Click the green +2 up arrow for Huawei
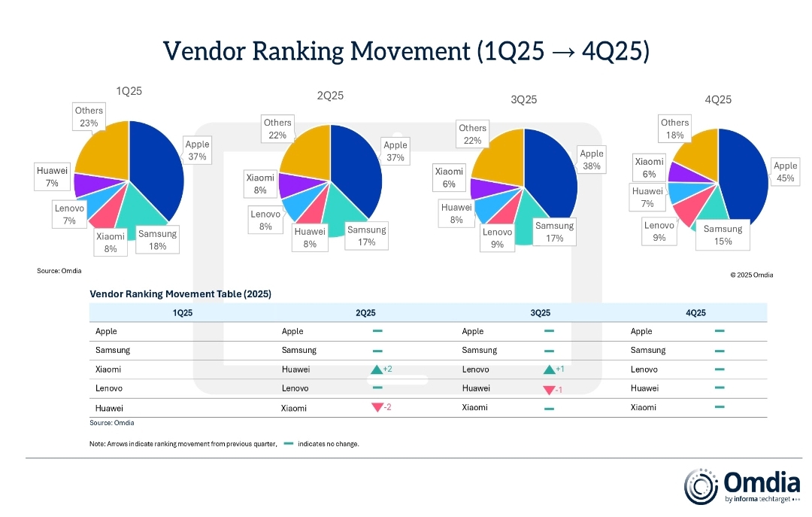Image resolution: width=812 pixels, height=517 pixels. [x=377, y=370]
